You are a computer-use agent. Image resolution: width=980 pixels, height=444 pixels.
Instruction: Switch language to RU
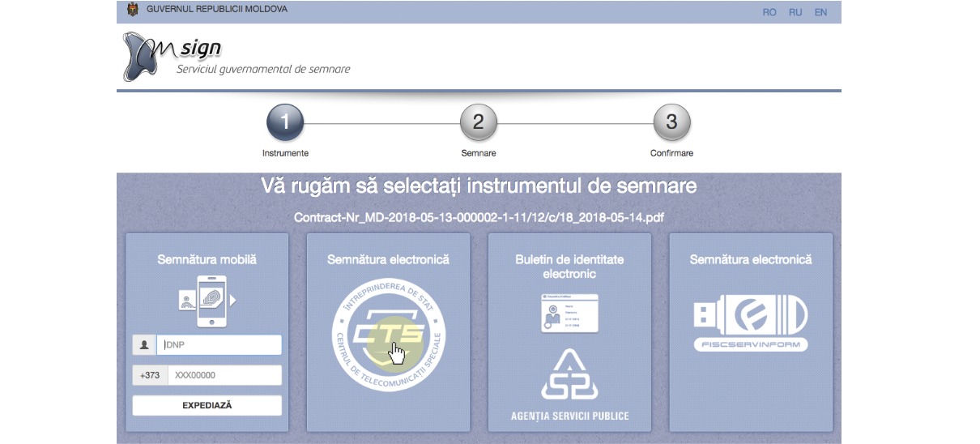tap(795, 12)
